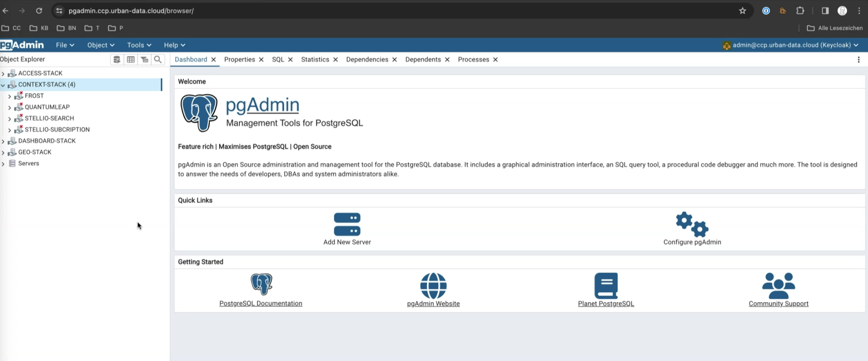Expand the Servers tree node
The width and height of the screenshot is (868, 361).
pyautogui.click(x=3, y=164)
